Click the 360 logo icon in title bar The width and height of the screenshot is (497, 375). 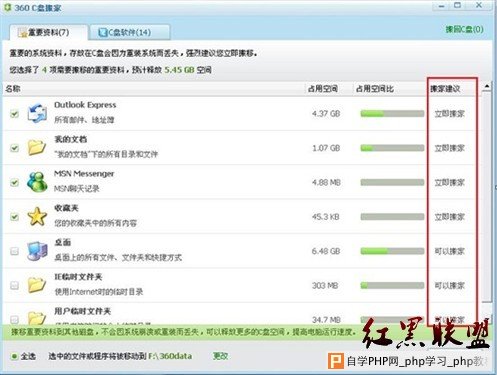[x=7, y=7]
